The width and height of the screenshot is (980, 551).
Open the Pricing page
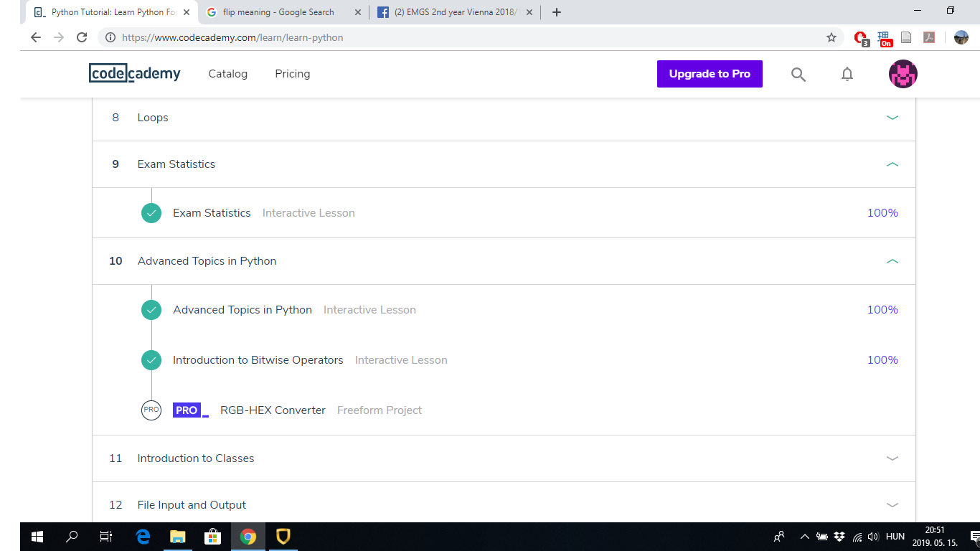point(293,74)
